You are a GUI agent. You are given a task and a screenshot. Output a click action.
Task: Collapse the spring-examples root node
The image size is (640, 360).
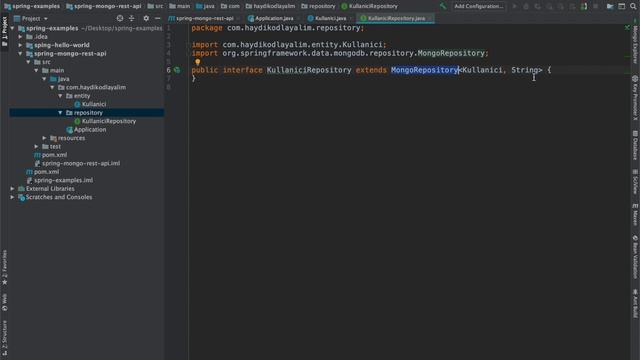pos(13,28)
